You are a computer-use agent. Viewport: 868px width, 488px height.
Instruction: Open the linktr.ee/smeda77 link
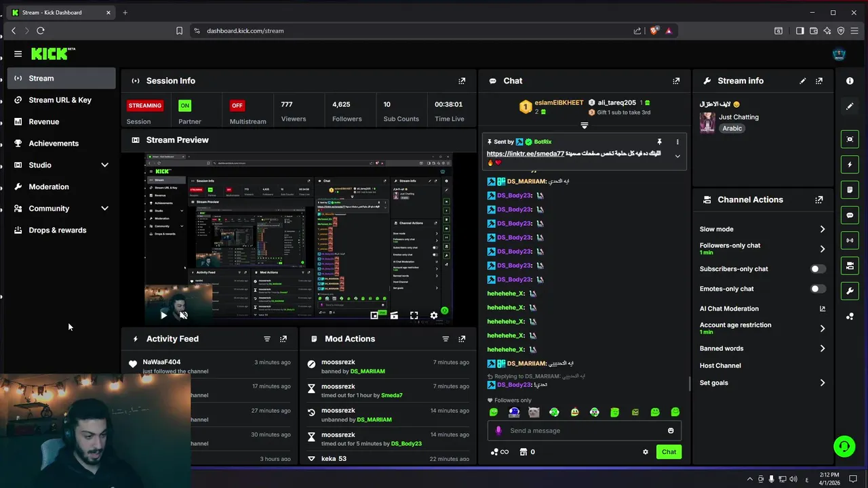526,154
